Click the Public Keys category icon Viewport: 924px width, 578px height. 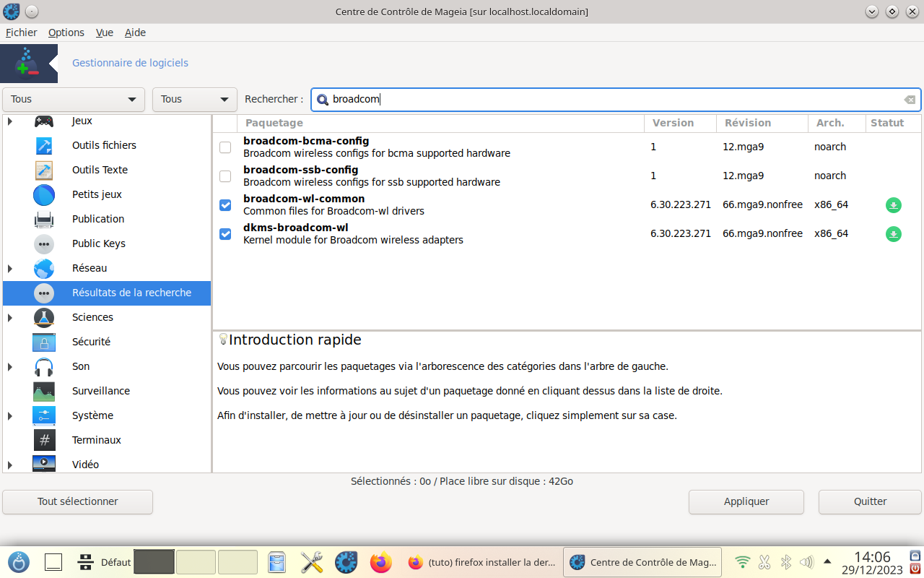coord(44,243)
